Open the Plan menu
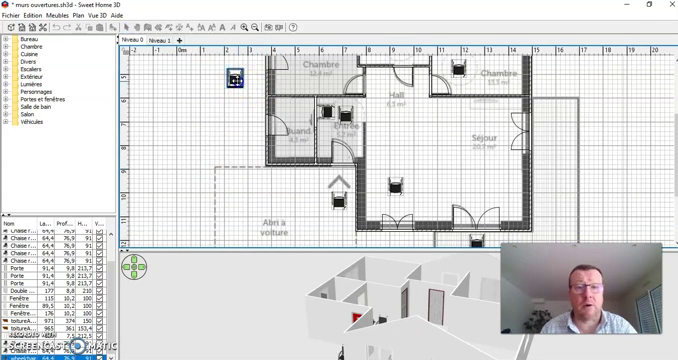Screen dimensions: 678x360 click(x=78, y=15)
